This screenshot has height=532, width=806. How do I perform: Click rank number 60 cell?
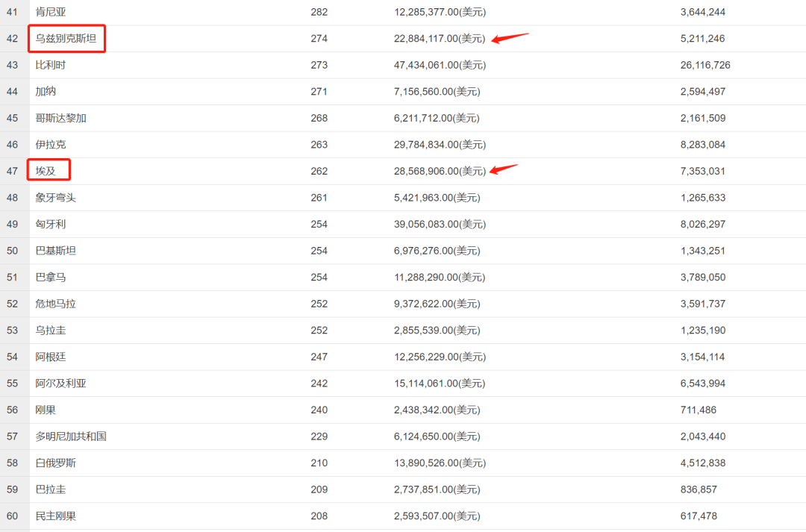(x=13, y=516)
